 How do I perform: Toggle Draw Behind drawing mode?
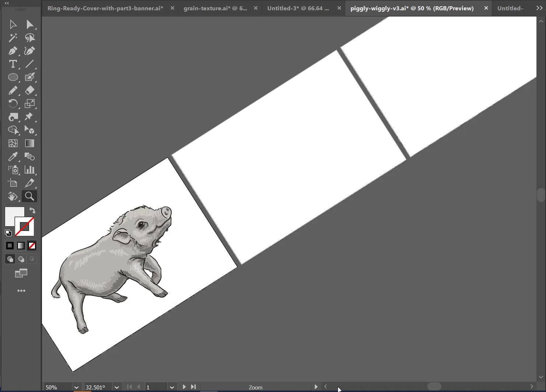(x=21, y=259)
